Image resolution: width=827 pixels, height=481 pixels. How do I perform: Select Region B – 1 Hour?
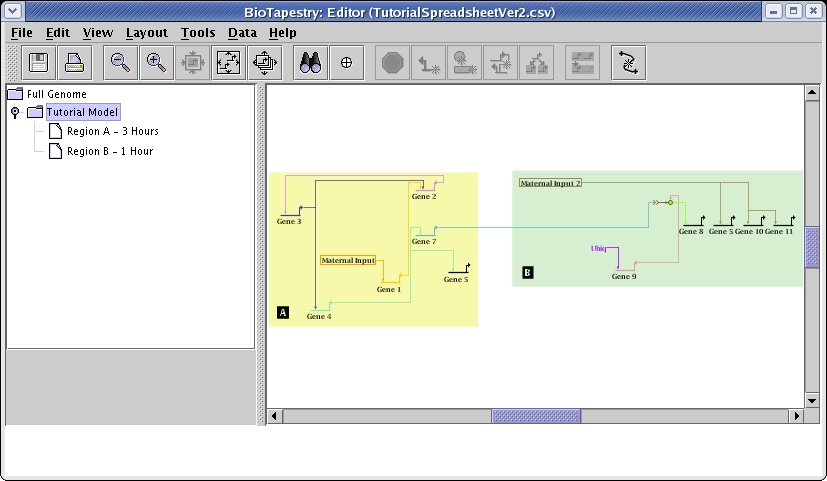[109, 151]
